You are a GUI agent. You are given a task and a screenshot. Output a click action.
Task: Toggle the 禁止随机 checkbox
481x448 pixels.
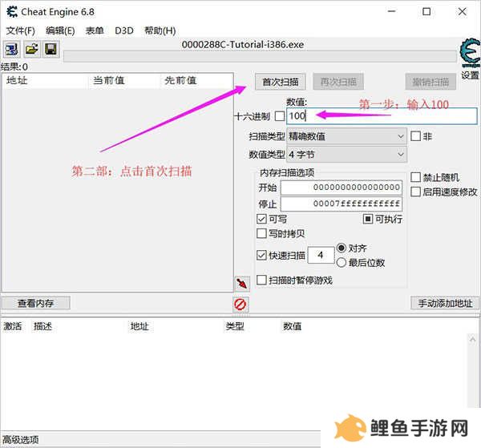click(415, 177)
